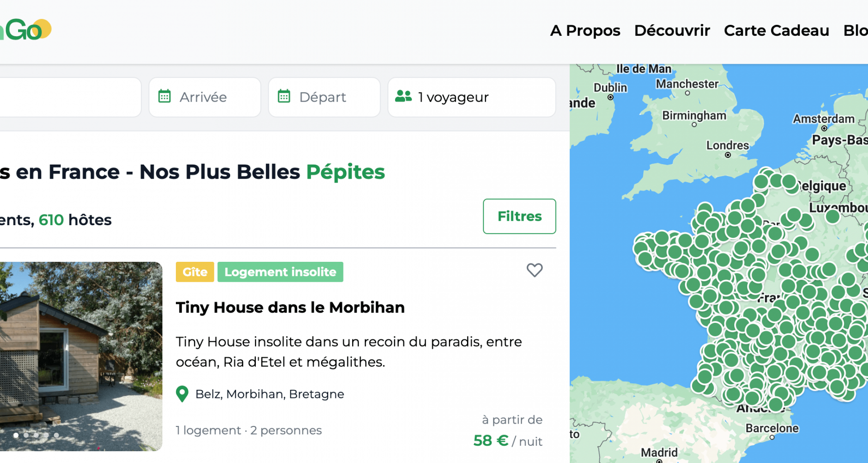Click the Logement insolite tag
This screenshot has height=463, width=868.
(x=280, y=272)
